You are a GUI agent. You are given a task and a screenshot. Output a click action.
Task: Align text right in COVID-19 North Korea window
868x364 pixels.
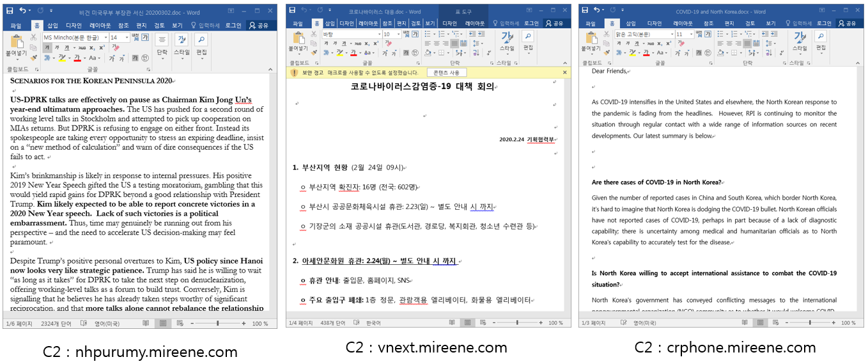(x=738, y=44)
